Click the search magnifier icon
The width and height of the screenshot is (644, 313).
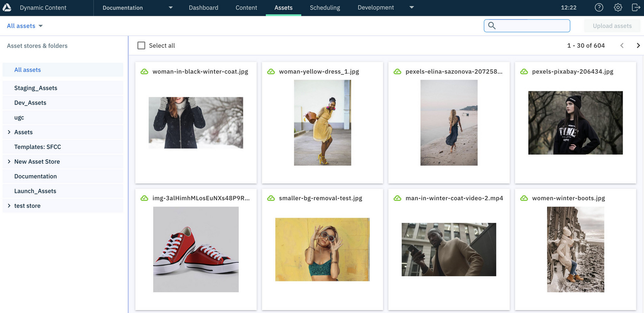(492, 26)
